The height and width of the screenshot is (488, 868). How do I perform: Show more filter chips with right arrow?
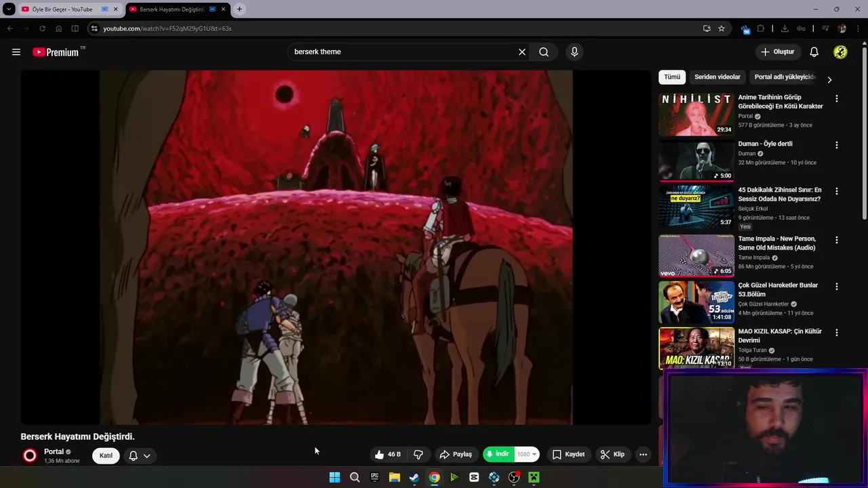829,79
